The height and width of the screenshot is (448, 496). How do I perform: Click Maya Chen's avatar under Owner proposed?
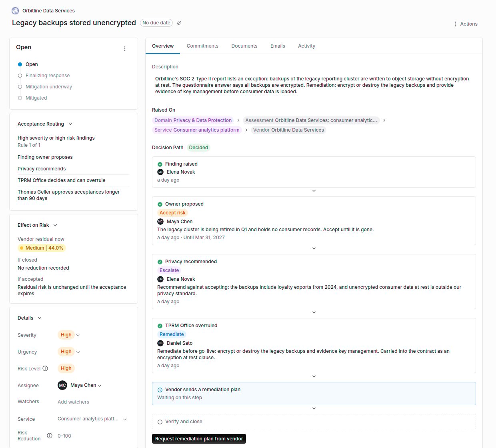click(x=160, y=222)
